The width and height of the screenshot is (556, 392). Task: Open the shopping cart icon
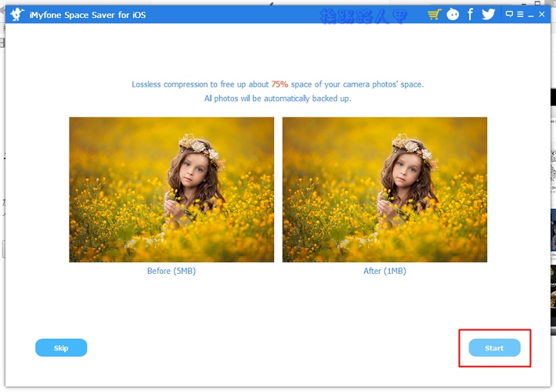point(434,15)
